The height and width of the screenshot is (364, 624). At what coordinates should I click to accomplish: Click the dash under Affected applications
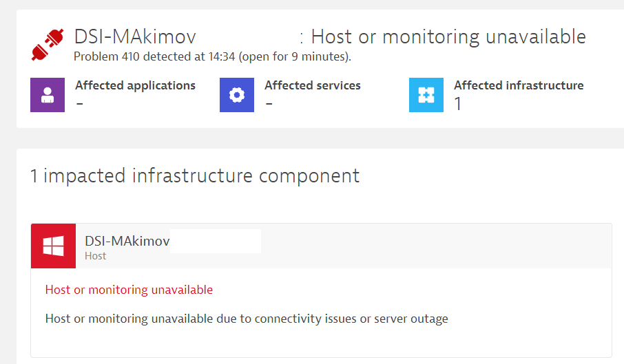80,104
